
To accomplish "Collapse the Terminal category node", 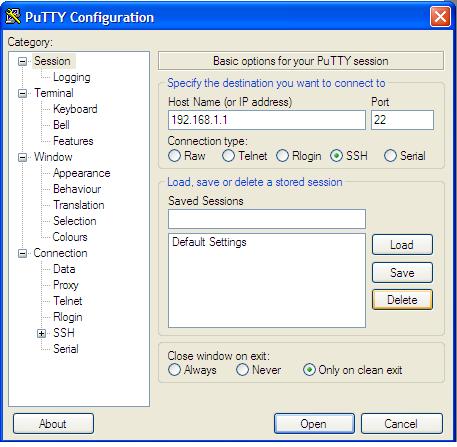I will (22, 93).
